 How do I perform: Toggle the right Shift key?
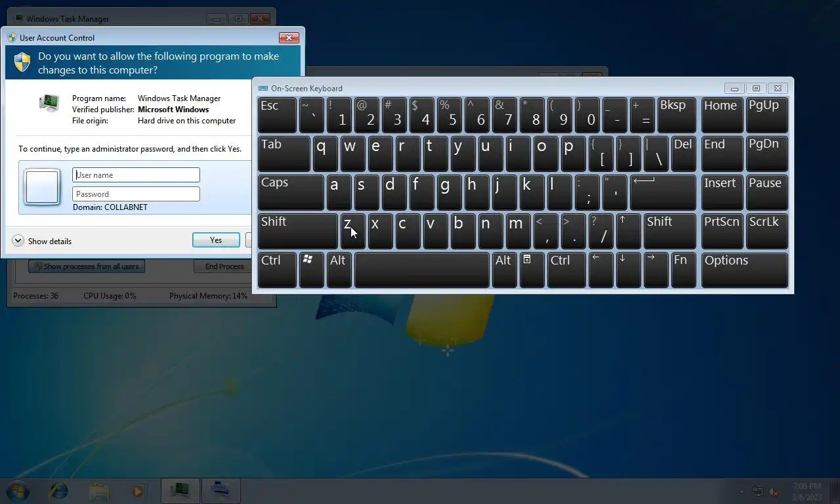tap(669, 231)
